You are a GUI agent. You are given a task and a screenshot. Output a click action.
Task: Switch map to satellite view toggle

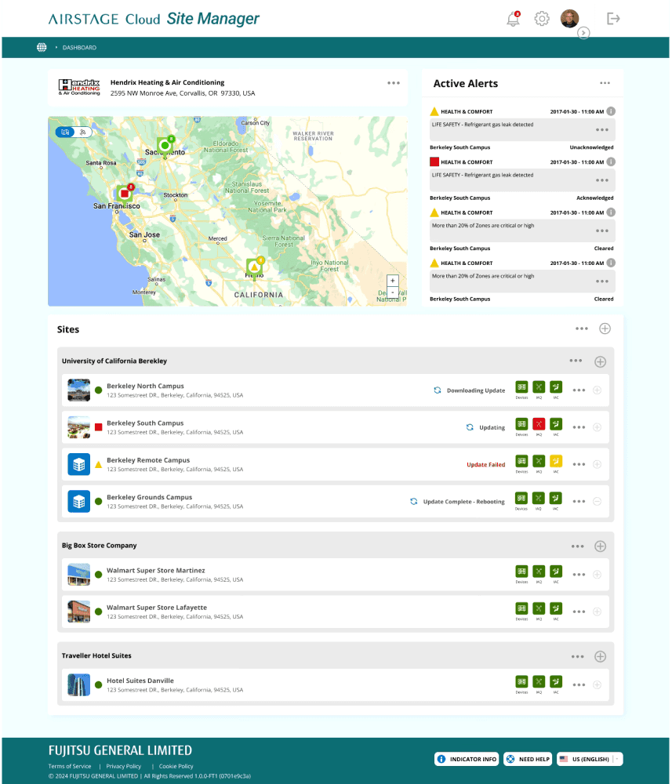[x=83, y=132]
